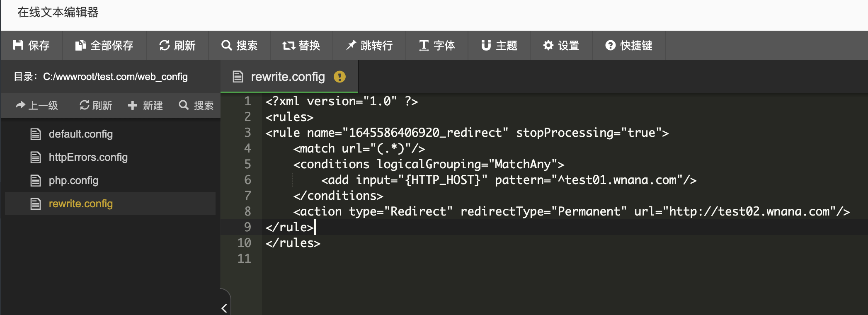
Task: Show keyboard shortcuts (快捷键) help
Action: (x=629, y=46)
